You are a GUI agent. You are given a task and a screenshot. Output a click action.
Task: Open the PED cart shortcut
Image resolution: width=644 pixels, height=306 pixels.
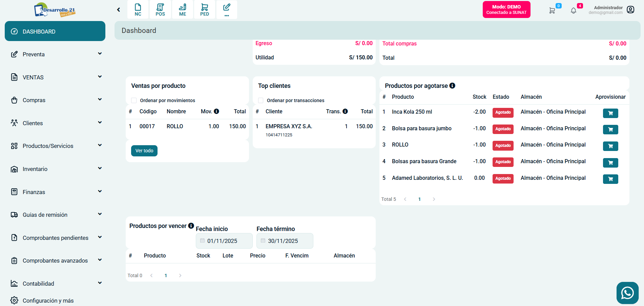pyautogui.click(x=205, y=9)
